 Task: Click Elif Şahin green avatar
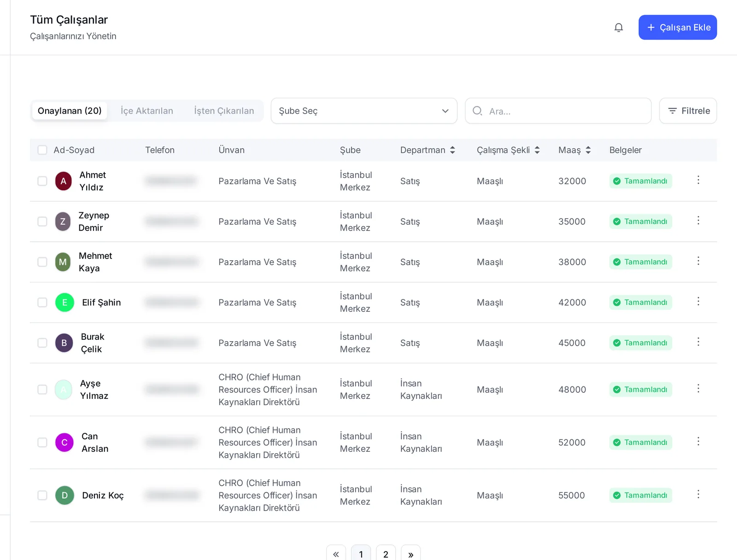(x=64, y=303)
